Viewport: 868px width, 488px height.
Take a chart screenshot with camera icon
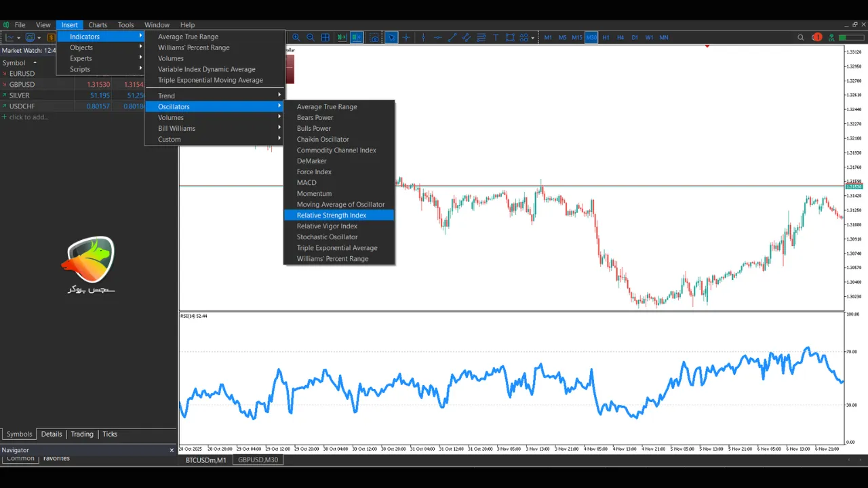tap(374, 37)
